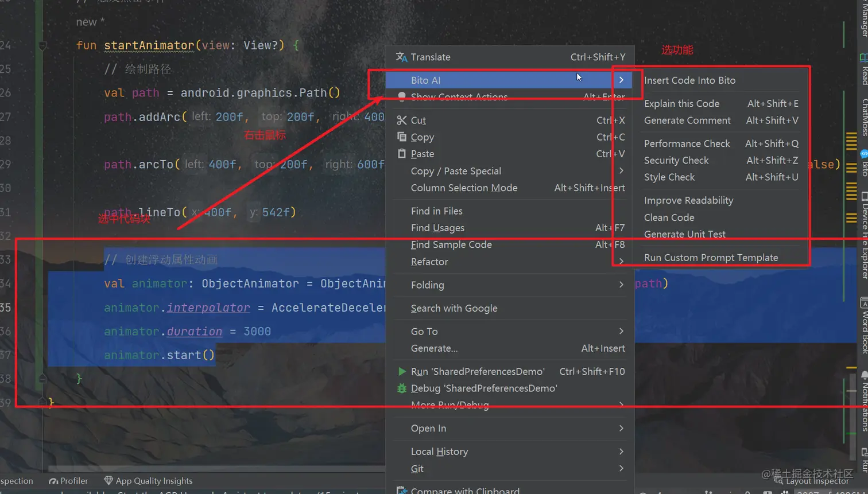Viewport: 868px width, 494px height.
Task: Click the Debug bug icon for 'SharedPreferencesDemo'
Action: (x=402, y=388)
